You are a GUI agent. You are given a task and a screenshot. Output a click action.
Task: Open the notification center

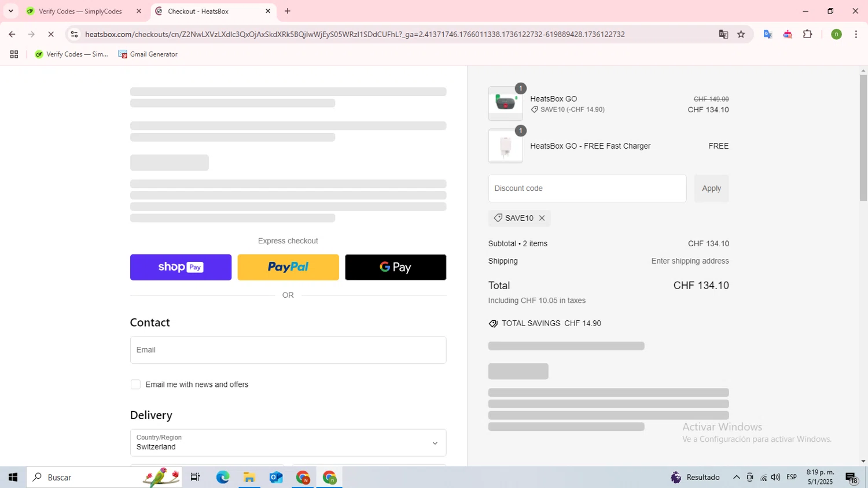pos(852,477)
